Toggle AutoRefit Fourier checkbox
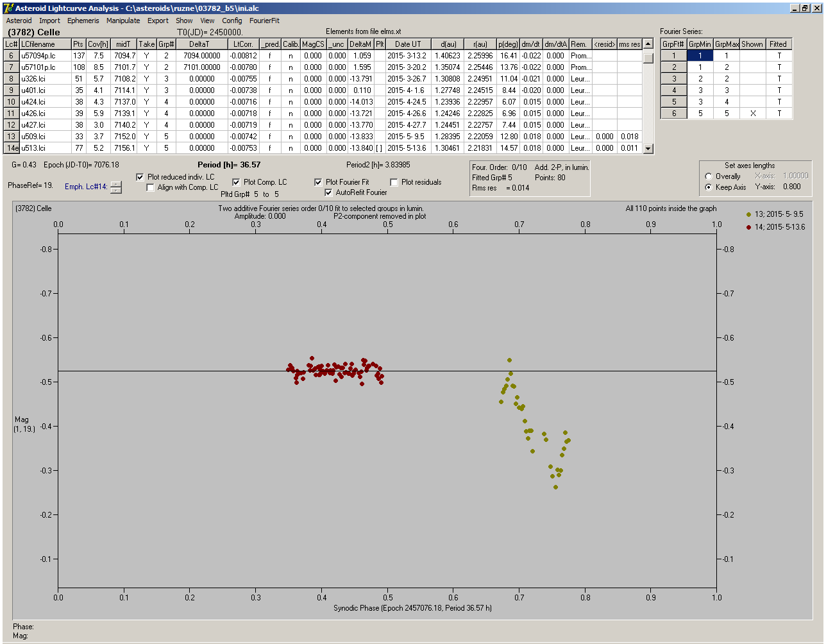Screen dimensions: 826x644 pos(328,192)
